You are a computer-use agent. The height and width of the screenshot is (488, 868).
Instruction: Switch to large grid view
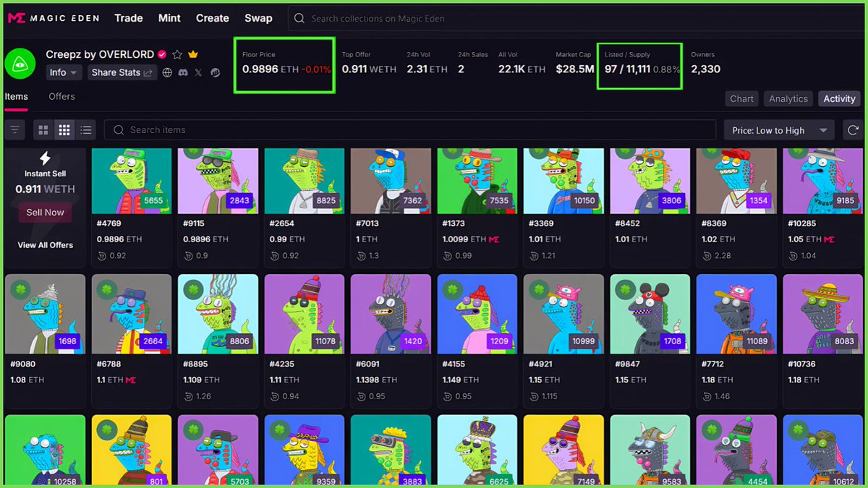click(43, 130)
